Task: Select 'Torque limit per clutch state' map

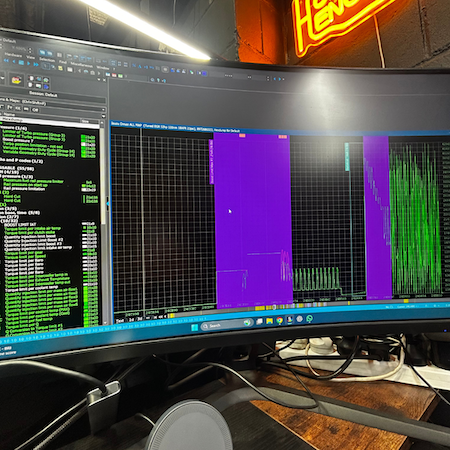Action: (x=30, y=232)
